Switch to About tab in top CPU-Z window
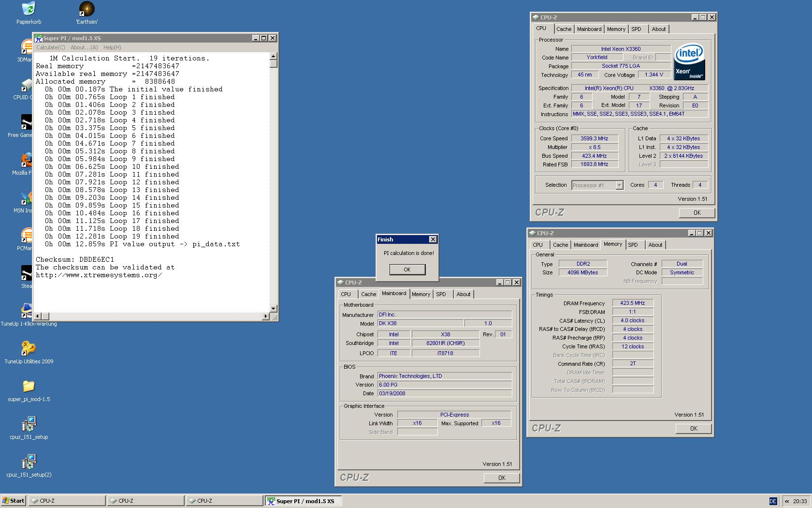Screen dimensions: 812x508 pos(658,29)
